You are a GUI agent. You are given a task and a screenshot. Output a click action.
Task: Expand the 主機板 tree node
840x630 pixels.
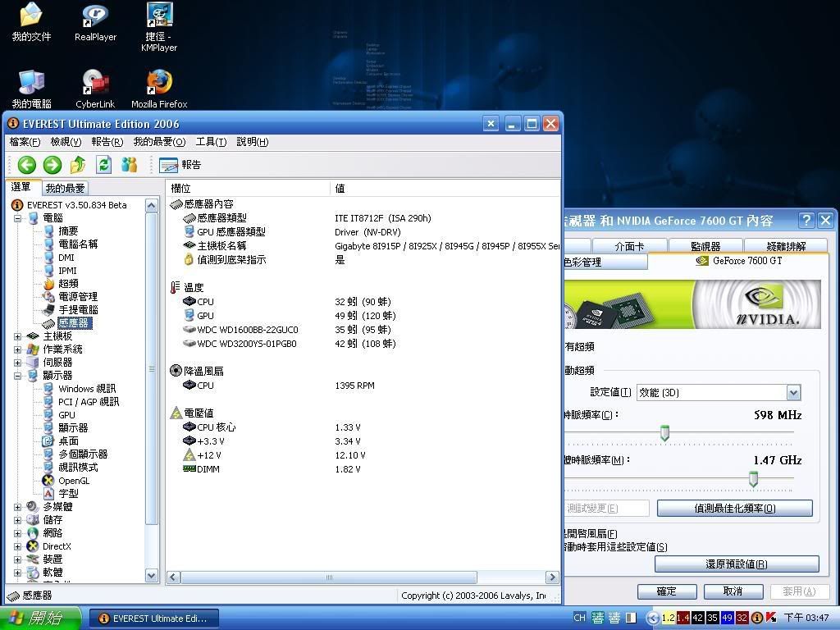(x=18, y=336)
